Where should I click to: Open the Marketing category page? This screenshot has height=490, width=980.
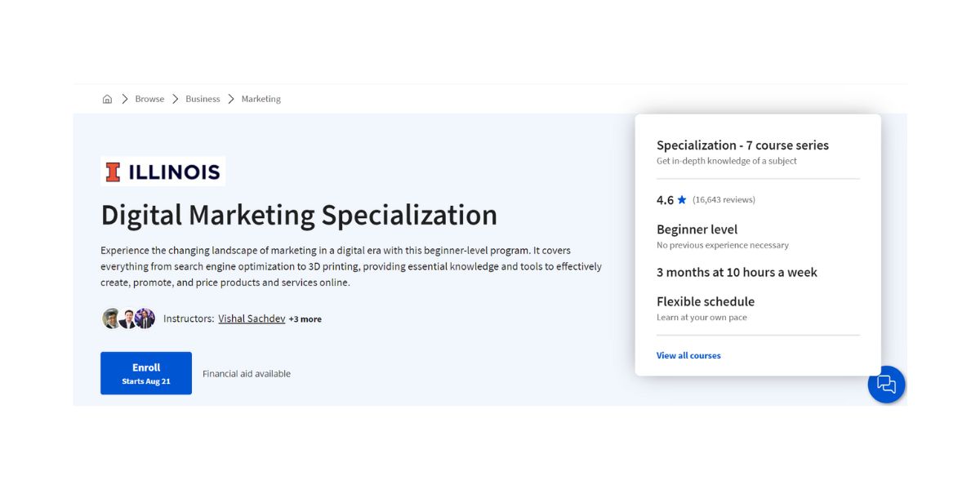261,98
